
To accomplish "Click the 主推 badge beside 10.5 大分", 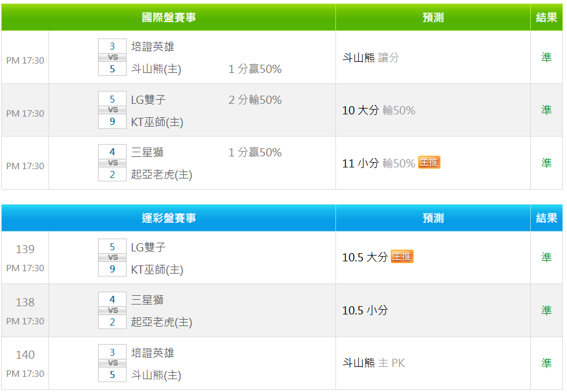I will point(402,257).
